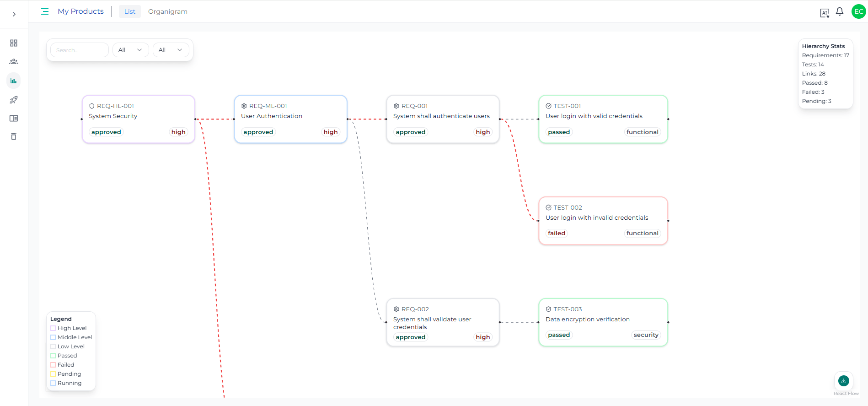Screen dimensions: 868x406
Task: Open the book panel icon in sidebar
Action: [14, 118]
